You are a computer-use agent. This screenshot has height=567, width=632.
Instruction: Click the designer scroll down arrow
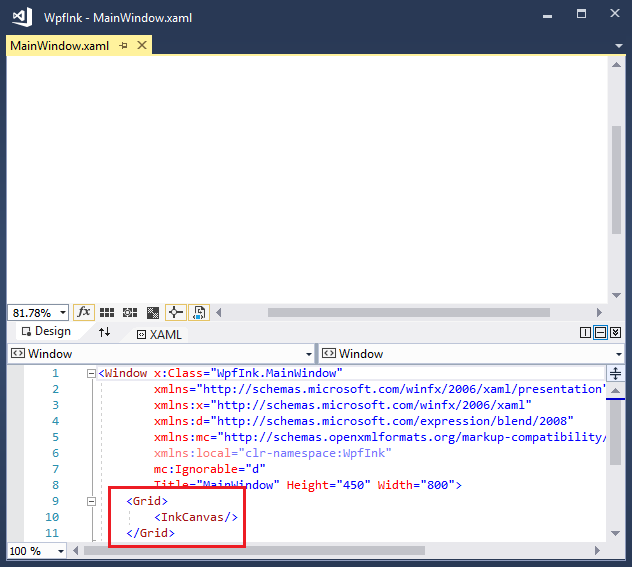click(616, 295)
